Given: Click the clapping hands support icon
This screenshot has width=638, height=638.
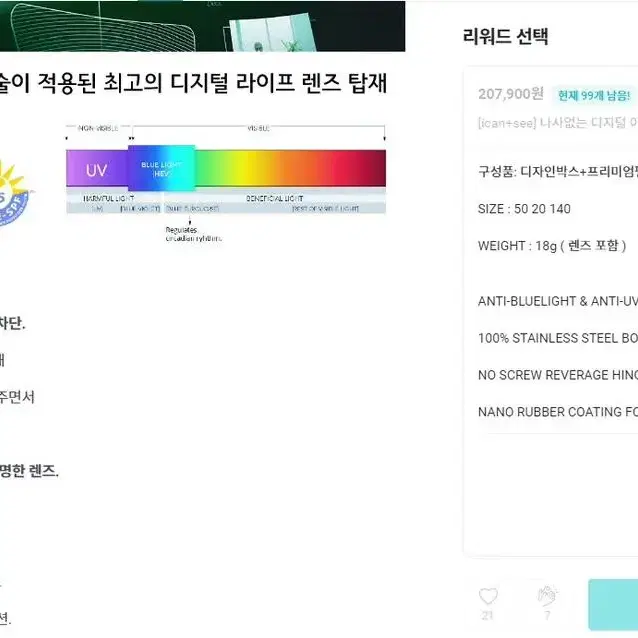Looking at the screenshot, I should [x=547, y=596].
